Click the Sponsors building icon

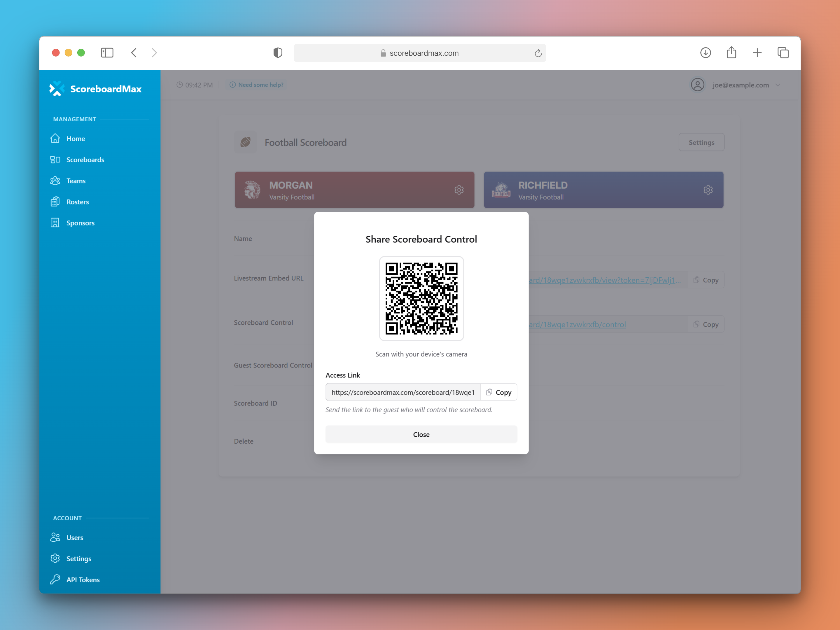55,223
